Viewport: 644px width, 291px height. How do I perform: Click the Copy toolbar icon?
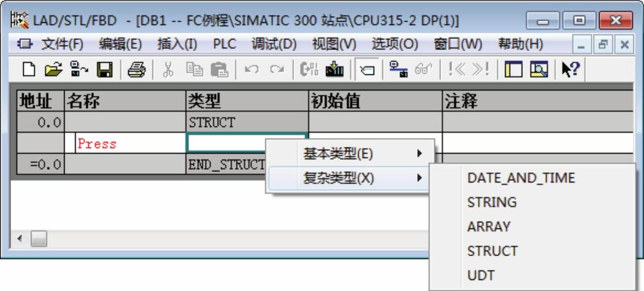(194, 70)
